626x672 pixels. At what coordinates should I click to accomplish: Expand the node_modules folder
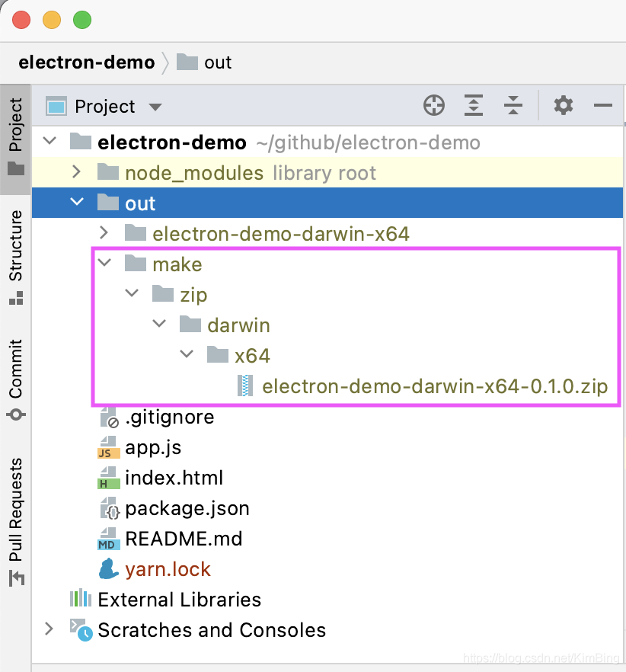coord(76,172)
